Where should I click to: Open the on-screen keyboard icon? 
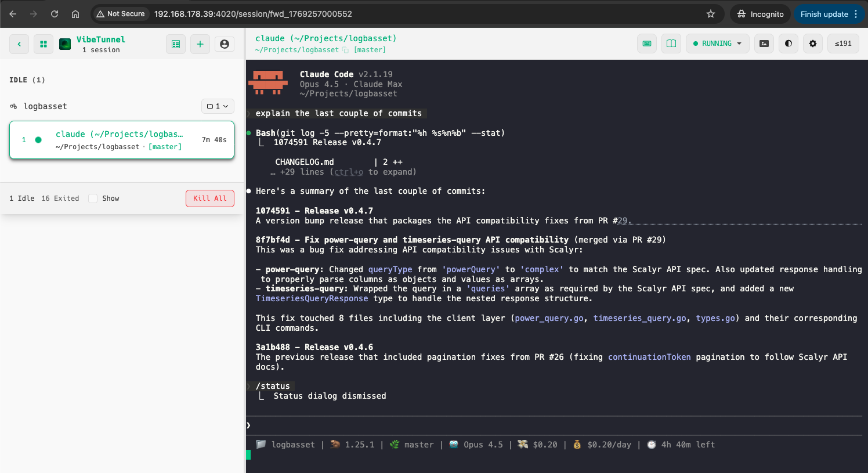[647, 44]
